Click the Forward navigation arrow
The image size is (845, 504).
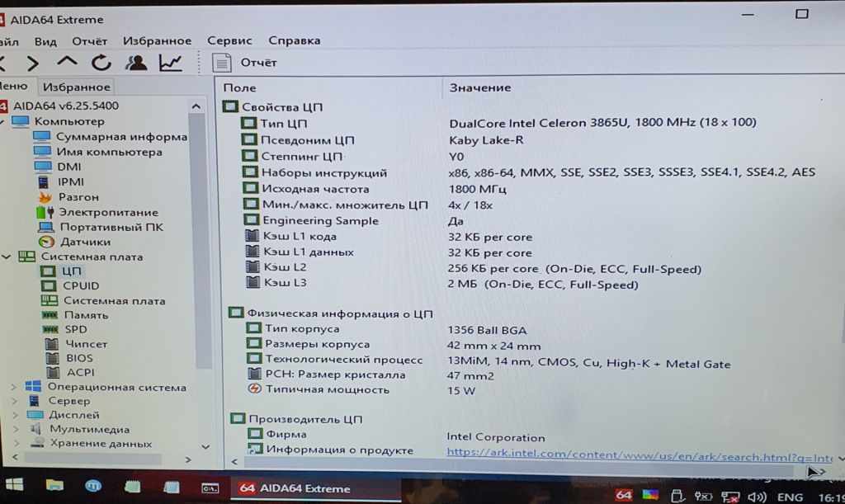[32, 64]
